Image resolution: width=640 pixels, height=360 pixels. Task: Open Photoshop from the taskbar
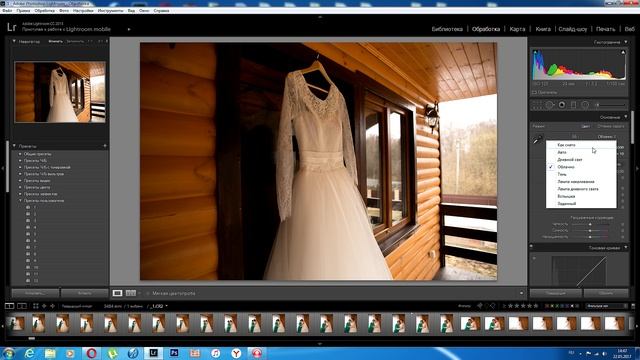[x=174, y=353]
